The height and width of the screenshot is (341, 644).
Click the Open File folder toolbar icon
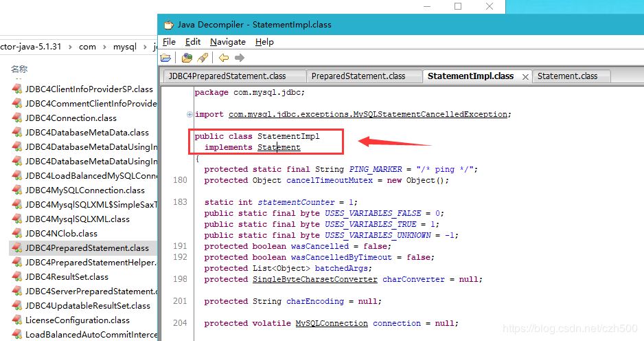pyautogui.click(x=165, y=58)
